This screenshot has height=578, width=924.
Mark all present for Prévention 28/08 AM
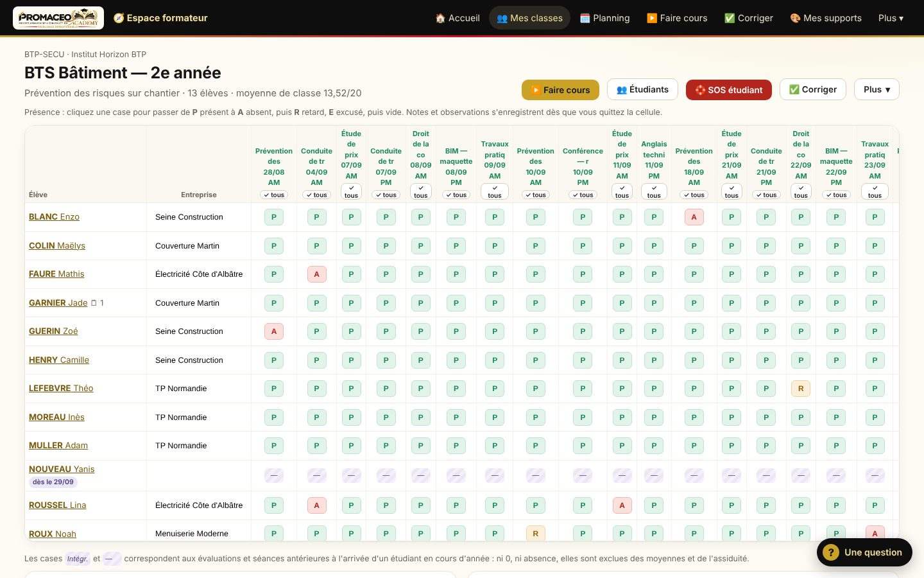coord(274,195)
